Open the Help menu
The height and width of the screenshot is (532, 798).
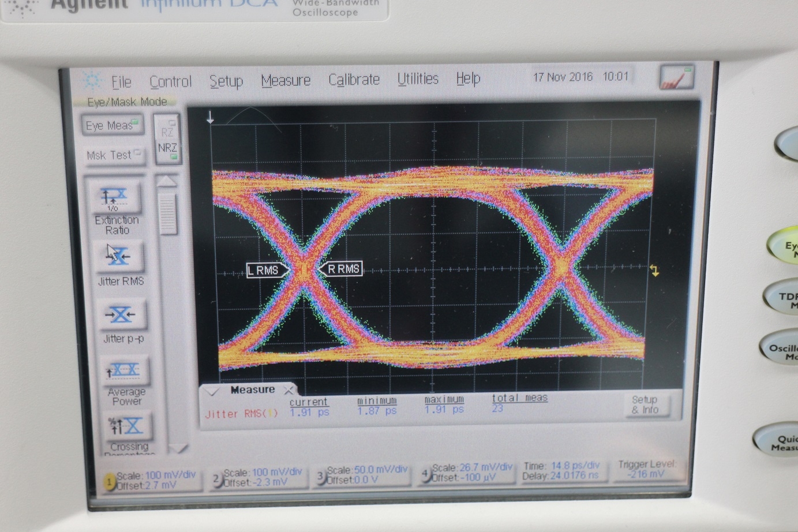pyautogui.click(x=468, y=78)
